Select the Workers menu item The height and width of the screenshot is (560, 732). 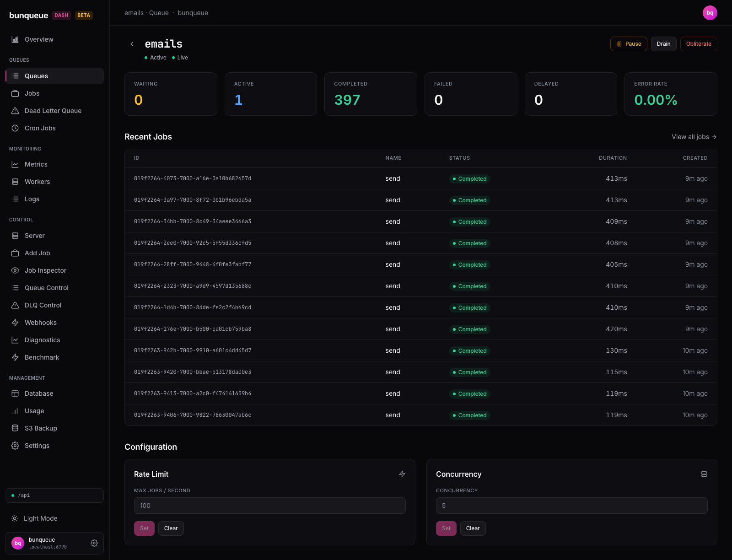[x=54, y=182]
